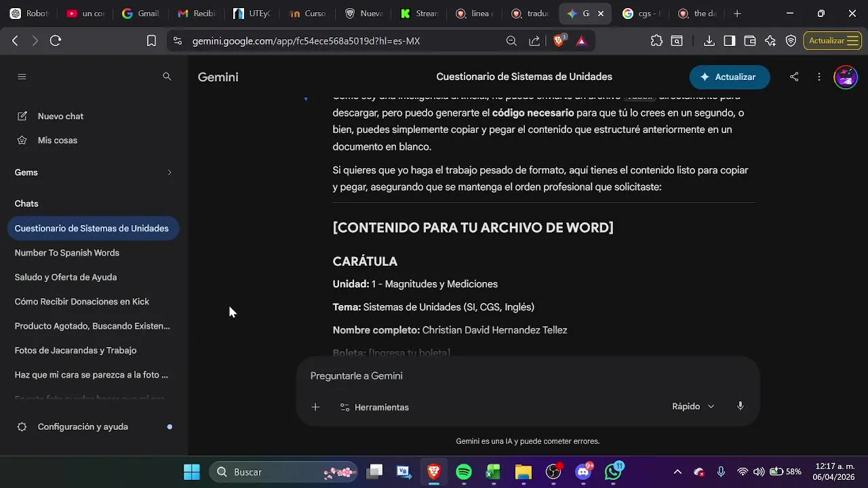This screenshot has width=868, height=488.
Task: Click the yellow Actualizar browser menu button
Action: 833,41
